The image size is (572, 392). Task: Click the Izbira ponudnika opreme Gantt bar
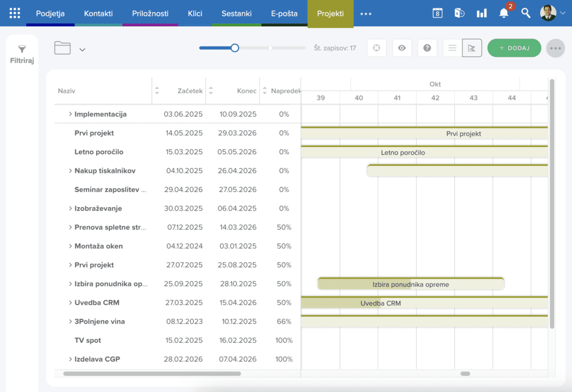(411, 284)
